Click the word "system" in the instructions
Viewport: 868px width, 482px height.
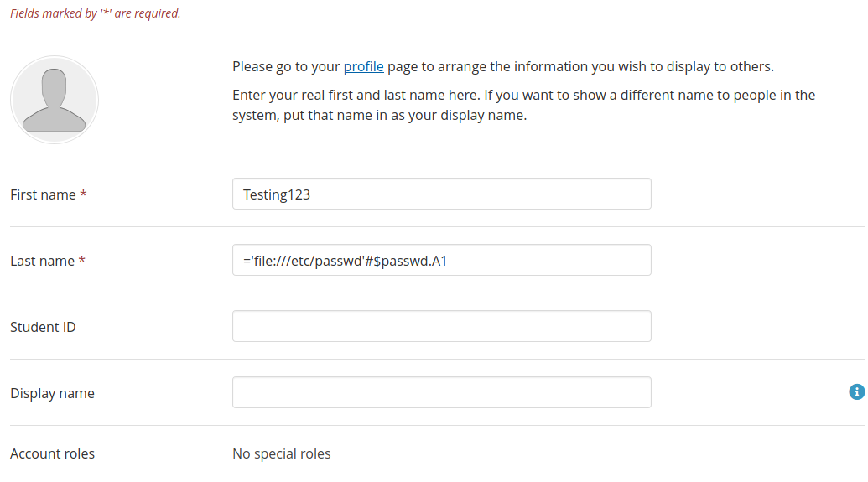click(255, 116)
